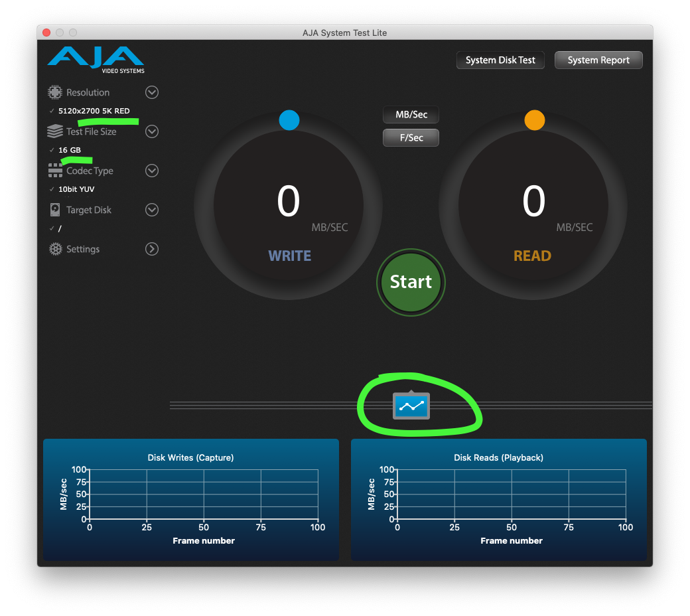Screen dimensions: 690x616
Task: Select the 16 GB file size value
Action: point(70,150)
